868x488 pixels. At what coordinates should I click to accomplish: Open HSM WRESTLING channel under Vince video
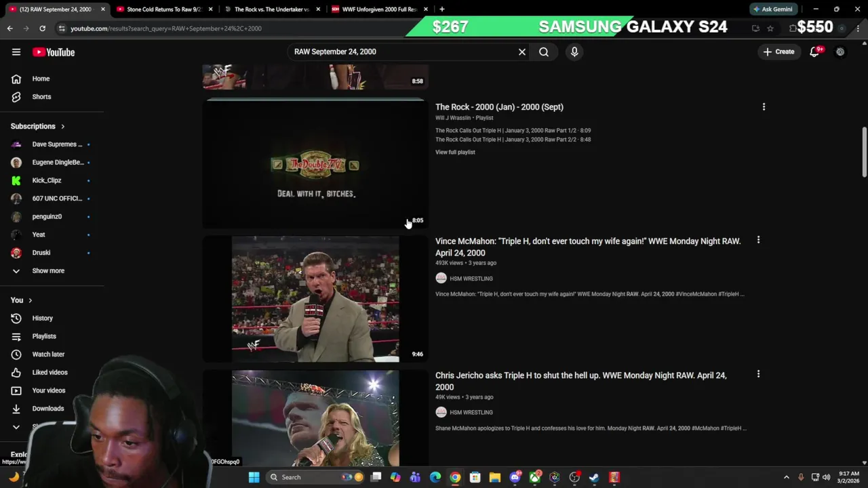pos(471,279)
